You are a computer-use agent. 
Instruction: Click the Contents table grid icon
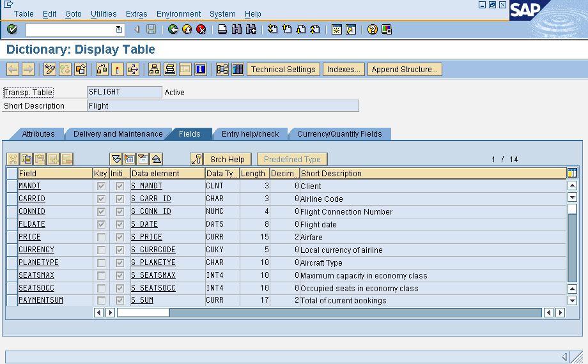coord(238,70)
